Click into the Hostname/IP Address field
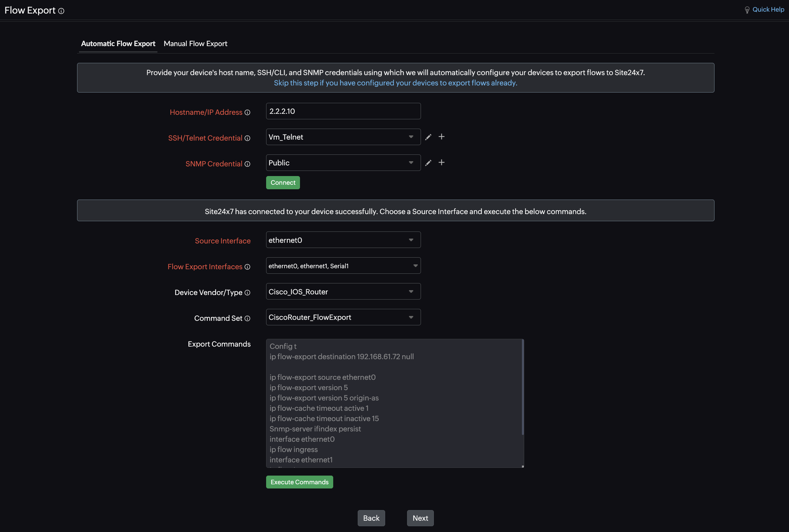 point(343,111)
